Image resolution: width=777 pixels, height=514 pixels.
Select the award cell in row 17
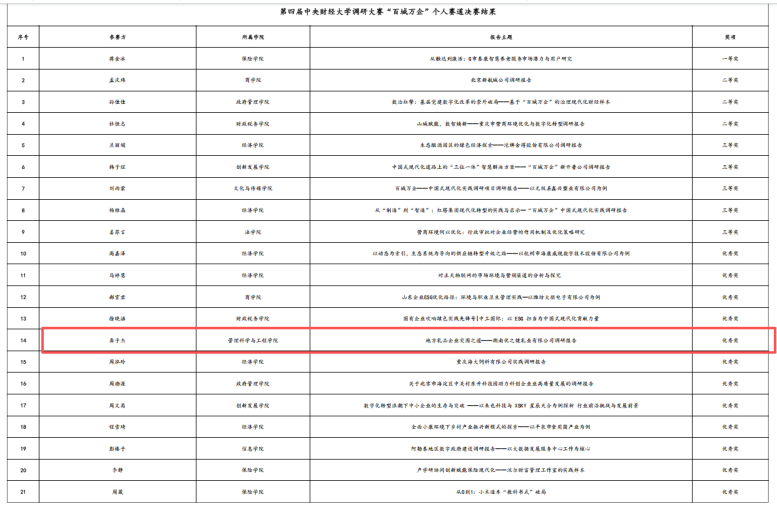731,406
